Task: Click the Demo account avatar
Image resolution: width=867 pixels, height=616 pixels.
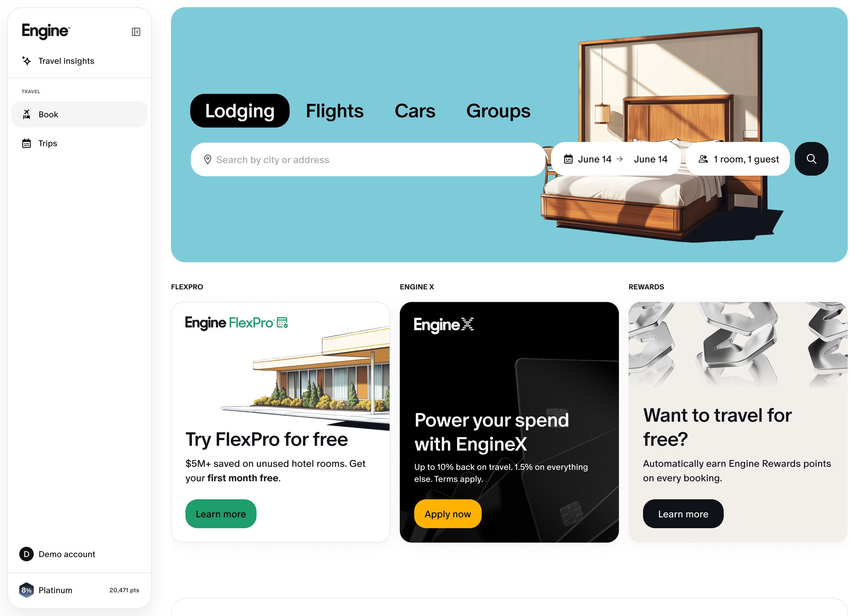Action: pyautogui.click(x=26, y=554)
